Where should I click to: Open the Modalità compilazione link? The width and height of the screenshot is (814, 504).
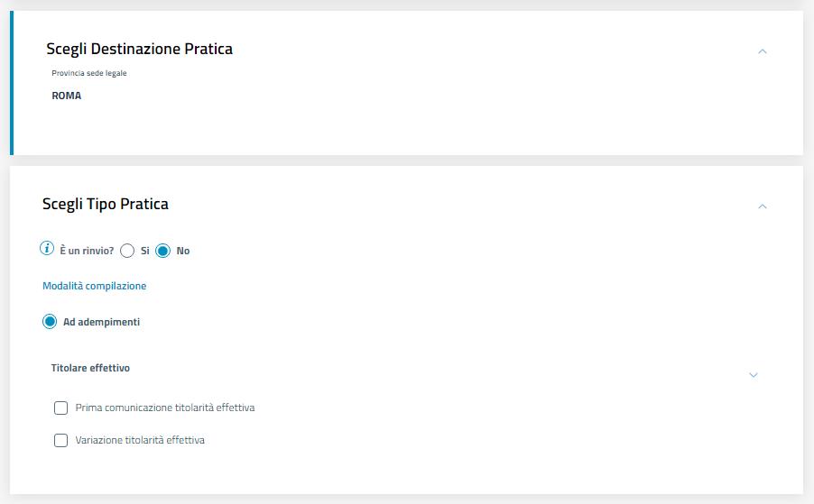click(x=94, y=286)
